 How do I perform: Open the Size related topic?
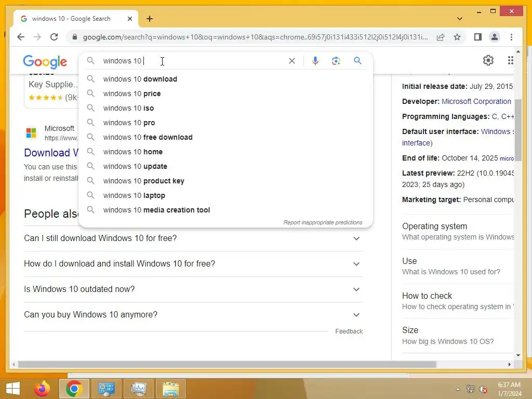coord(458,336)
